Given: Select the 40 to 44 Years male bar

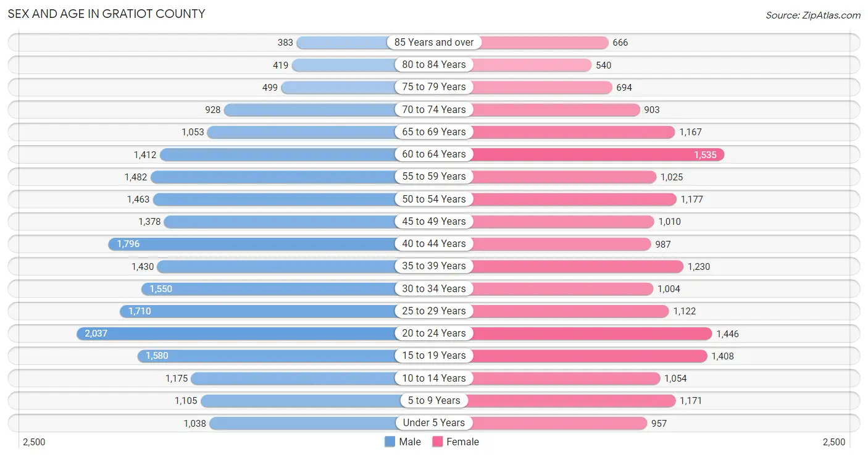Looking at the screenshot, I should pyautogui.click(x=271, y=244).
